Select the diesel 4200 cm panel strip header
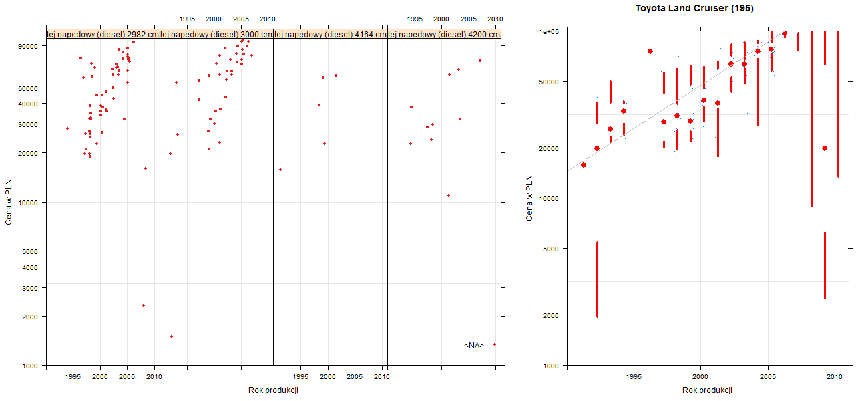 [x=445, y=35]
